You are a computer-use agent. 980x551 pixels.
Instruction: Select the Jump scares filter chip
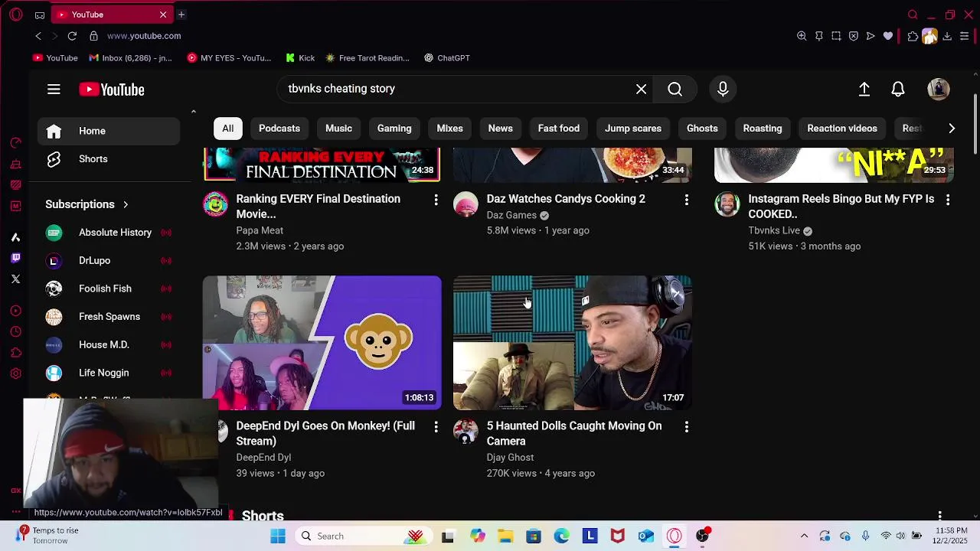(633, 129)
